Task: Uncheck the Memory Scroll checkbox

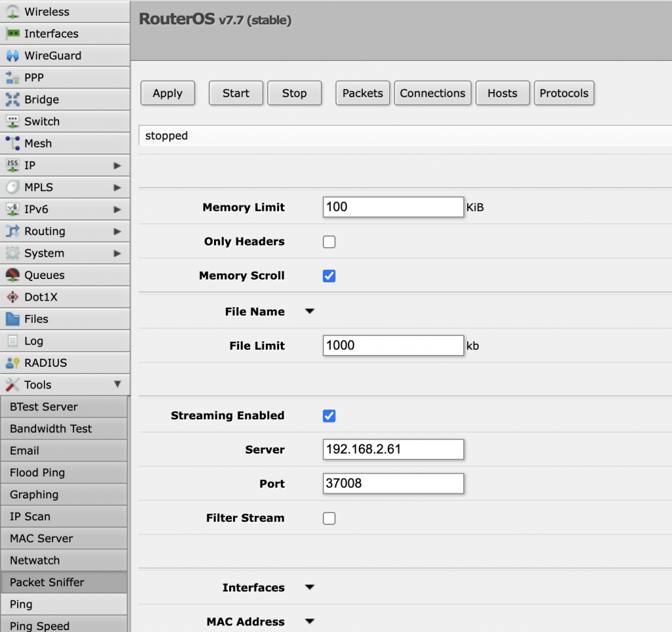Action: click(x=329, y=276)
